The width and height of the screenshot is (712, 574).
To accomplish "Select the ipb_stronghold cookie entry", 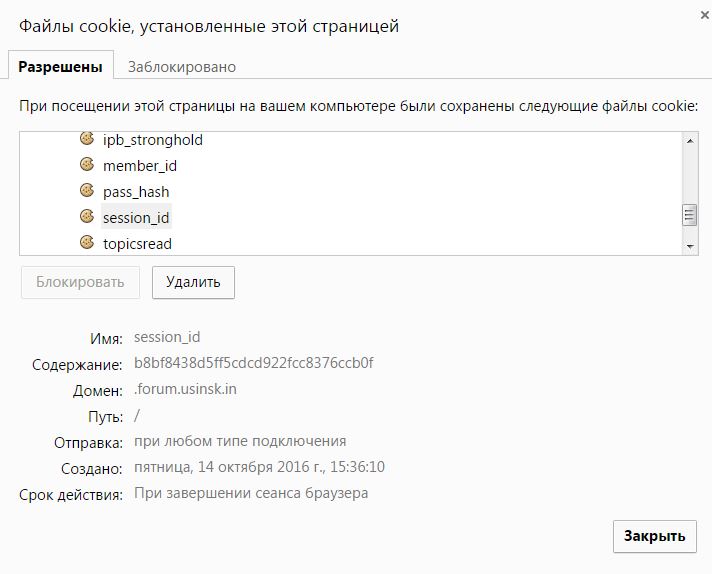I will point(153,140).
